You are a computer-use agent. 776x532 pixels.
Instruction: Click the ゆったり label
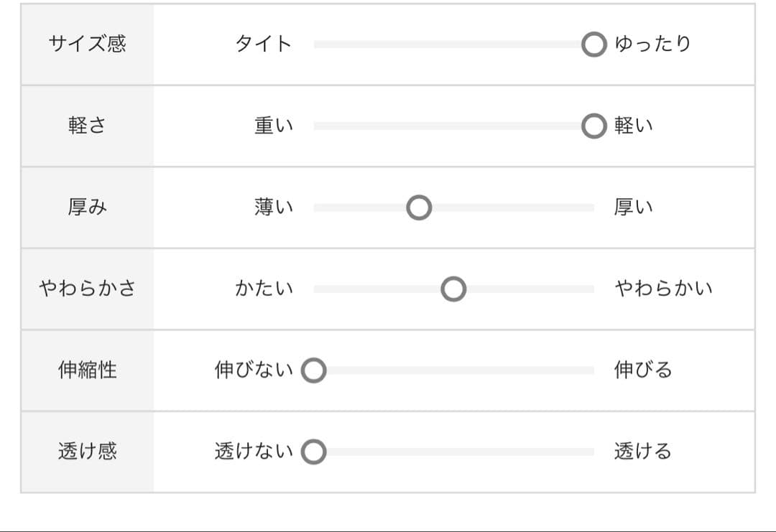click(x=652, y=45)
